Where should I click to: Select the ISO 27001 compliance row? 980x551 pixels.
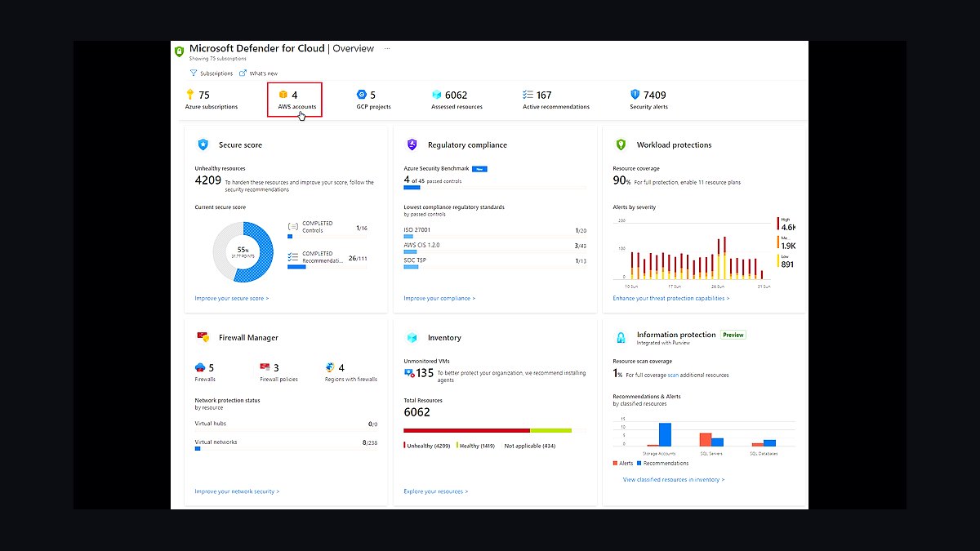(x=495, y=233)
